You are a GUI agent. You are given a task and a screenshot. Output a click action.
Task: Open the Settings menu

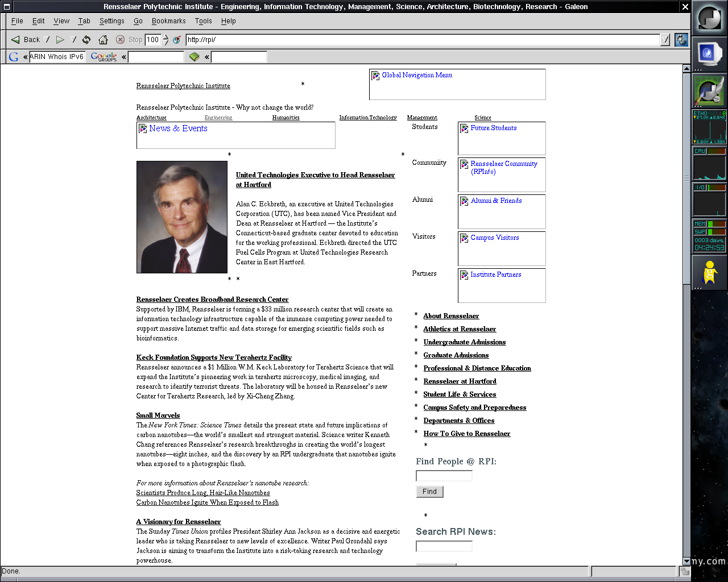(x=112, y=21)
